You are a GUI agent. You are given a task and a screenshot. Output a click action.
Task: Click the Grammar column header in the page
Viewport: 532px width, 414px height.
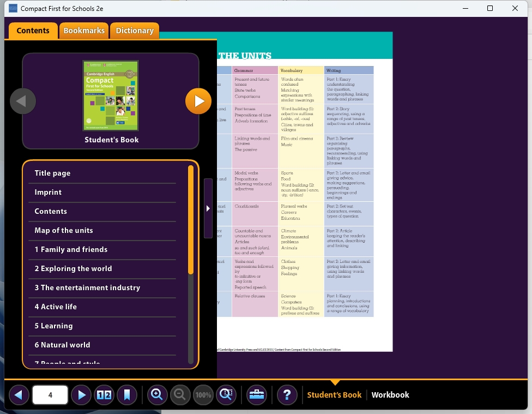coord(255,70)
